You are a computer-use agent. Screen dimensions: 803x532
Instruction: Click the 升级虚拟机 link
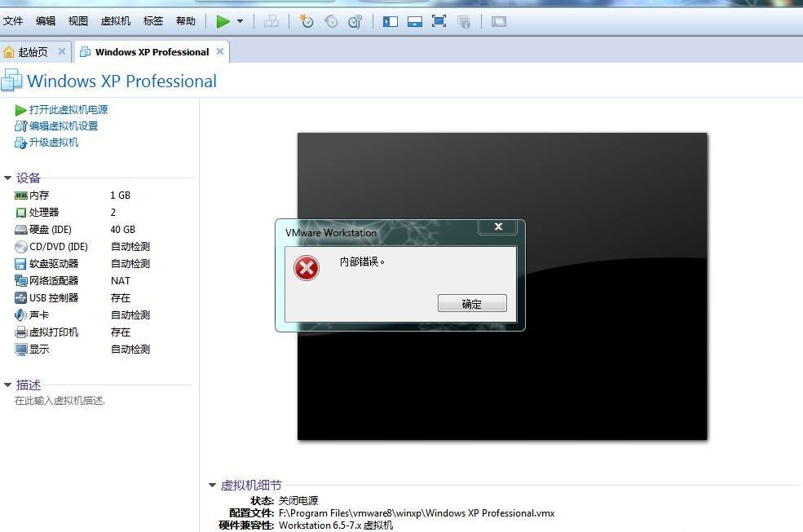click(x=53, y=142)
